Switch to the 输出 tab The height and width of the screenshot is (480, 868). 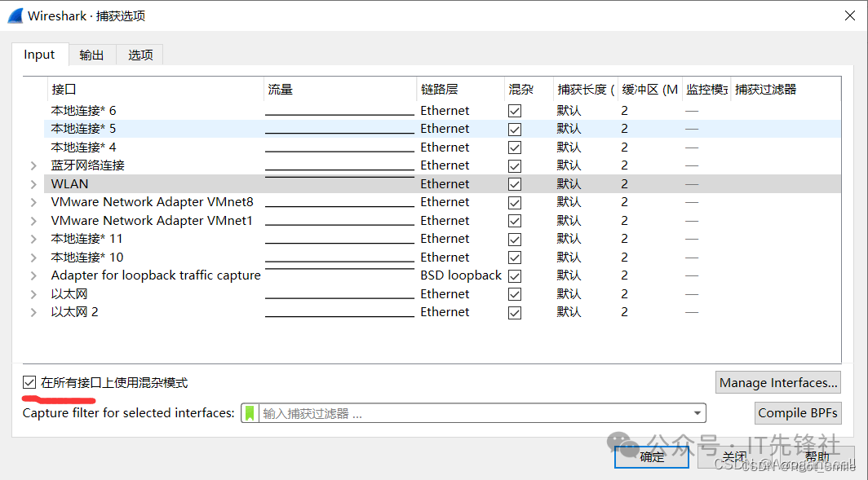coord(91,55)
